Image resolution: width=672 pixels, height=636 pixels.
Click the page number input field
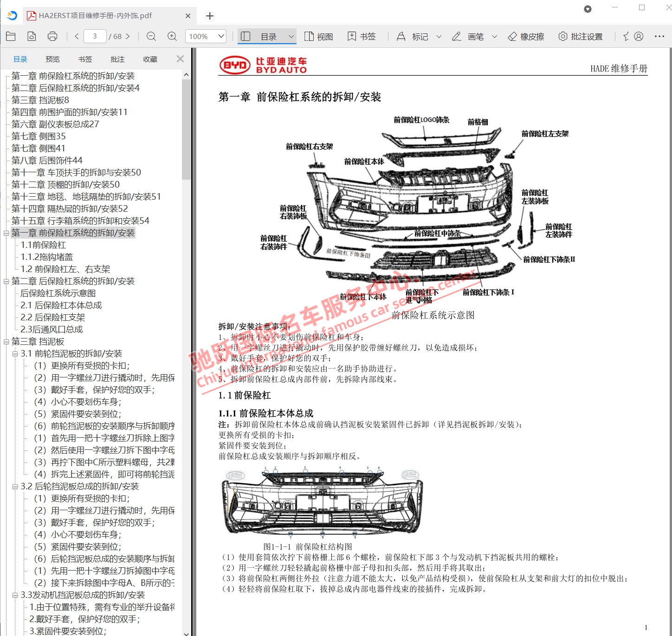(x=95, y=36)
